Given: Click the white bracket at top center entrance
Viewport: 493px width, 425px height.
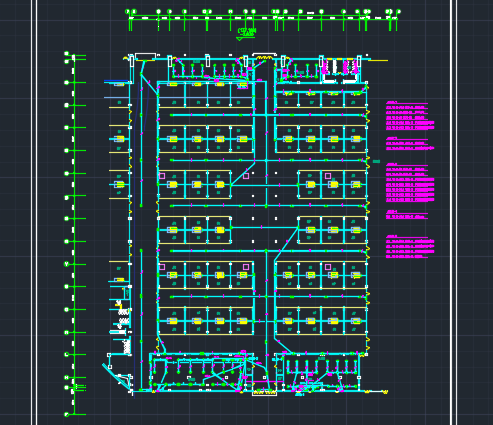Looking at the screenshot, I should click(264, 55).
